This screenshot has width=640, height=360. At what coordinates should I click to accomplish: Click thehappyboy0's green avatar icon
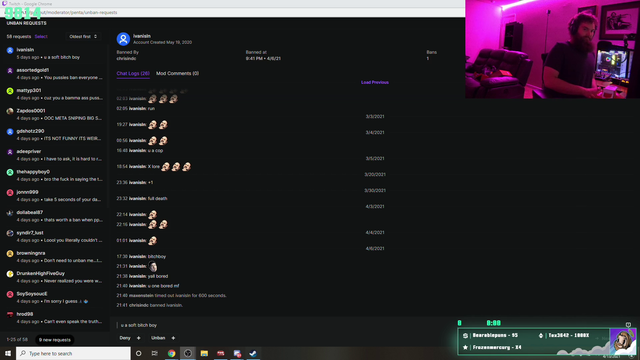[10, 172]
